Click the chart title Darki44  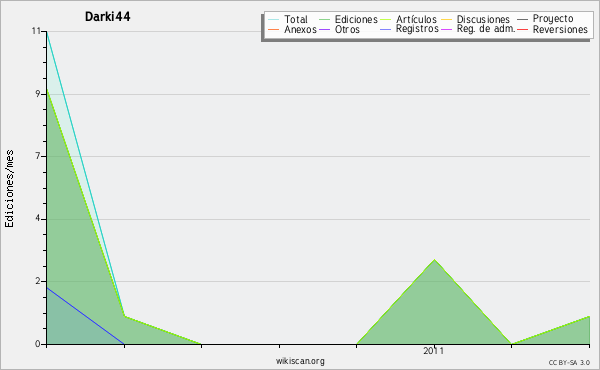point(108,16)
